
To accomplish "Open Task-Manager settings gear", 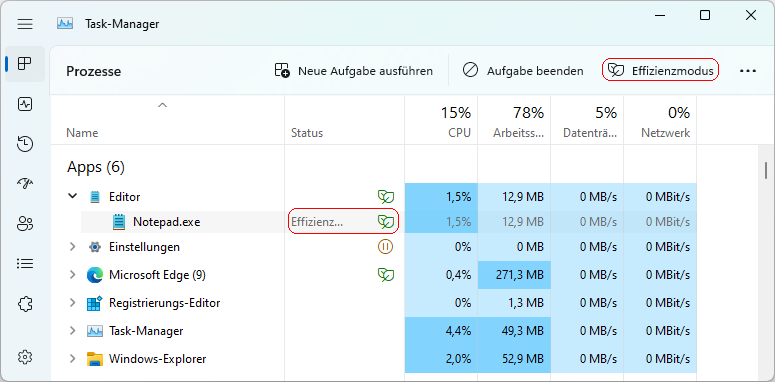I will pyautogui.click(x=25, y=356).
